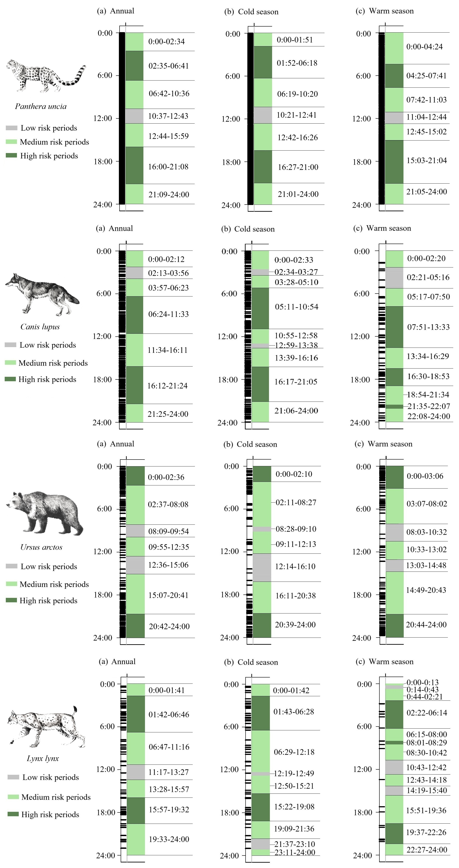Click the 0:14-0:43 period label
Image resolution: width=459 pixels, height=868 pixels.
(x=422, y=689)
